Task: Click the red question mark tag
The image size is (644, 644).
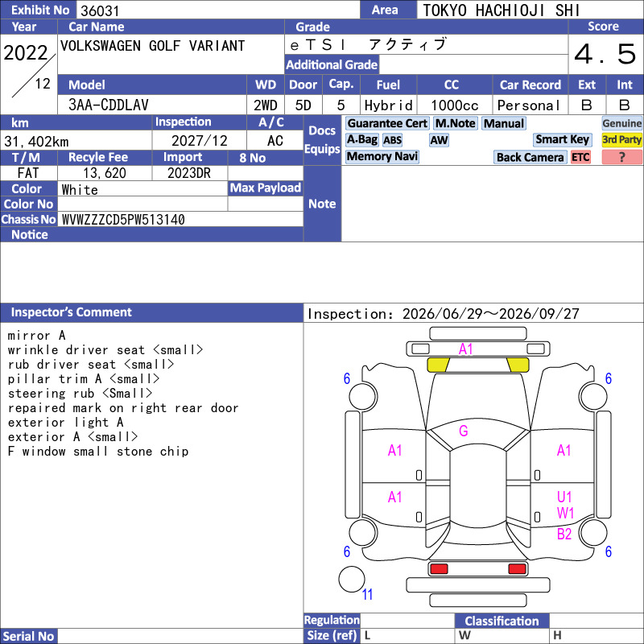Action: [621, 157]
